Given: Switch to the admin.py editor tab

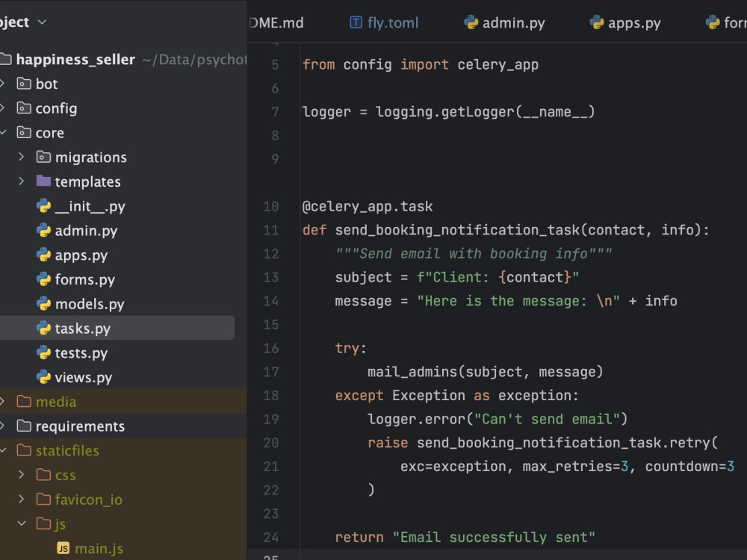Looking at the screenshot, I should [504, 22].
